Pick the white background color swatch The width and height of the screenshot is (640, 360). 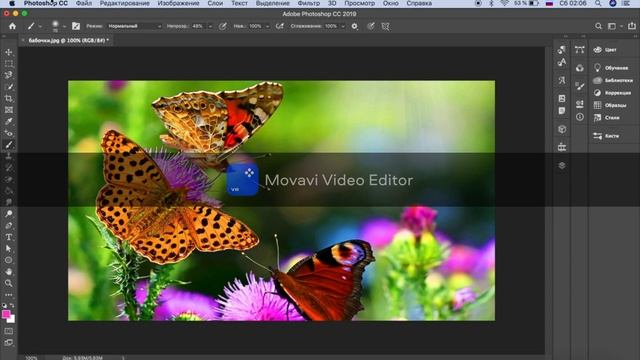(x=12, y=319)
